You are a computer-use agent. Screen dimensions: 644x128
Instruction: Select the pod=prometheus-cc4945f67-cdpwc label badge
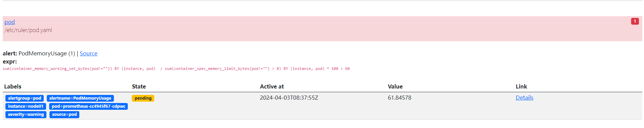tap(88, 106)
